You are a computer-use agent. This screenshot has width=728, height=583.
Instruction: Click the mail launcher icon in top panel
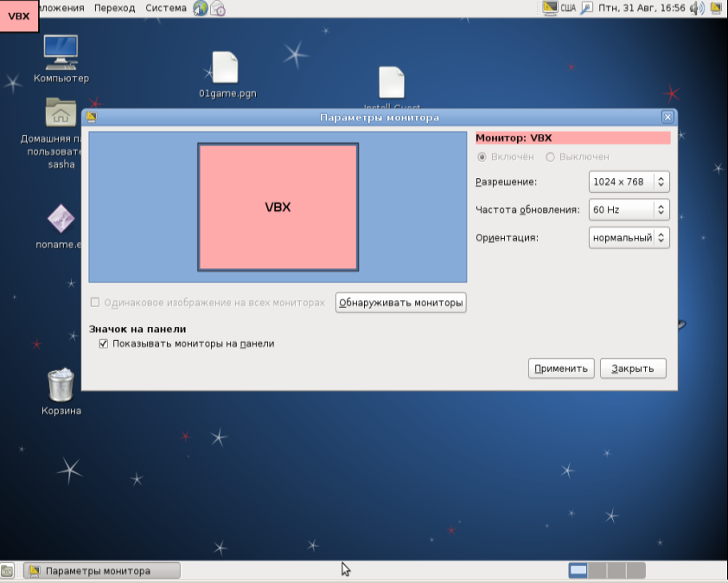[x=218, y=8]
